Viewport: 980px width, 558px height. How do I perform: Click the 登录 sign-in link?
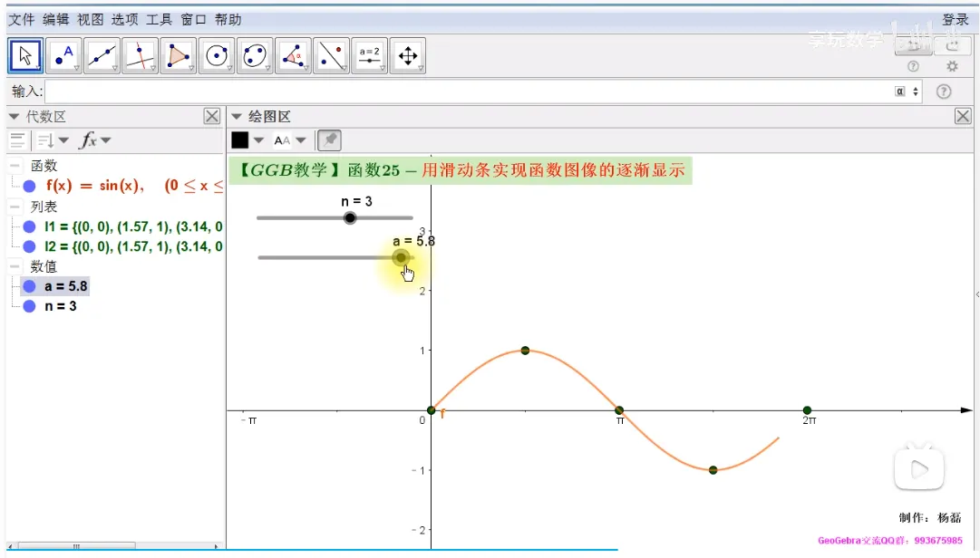tap(955, 19)
